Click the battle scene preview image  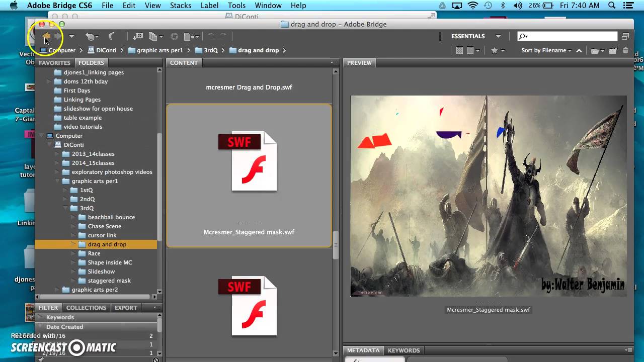pyautogui.click(x=488, y=196)
